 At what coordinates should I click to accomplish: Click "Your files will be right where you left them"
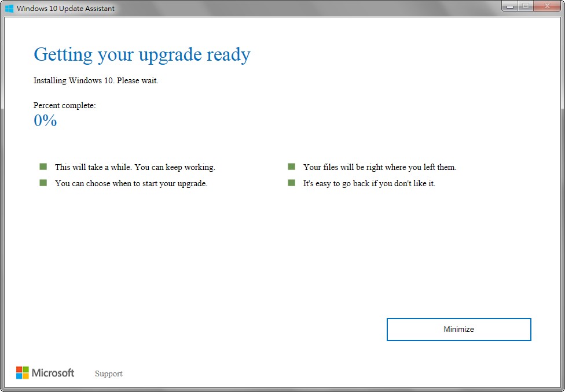point(380,167)
